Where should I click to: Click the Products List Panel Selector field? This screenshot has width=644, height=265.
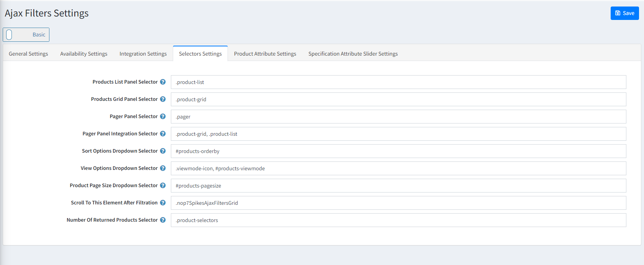(398, 82)
